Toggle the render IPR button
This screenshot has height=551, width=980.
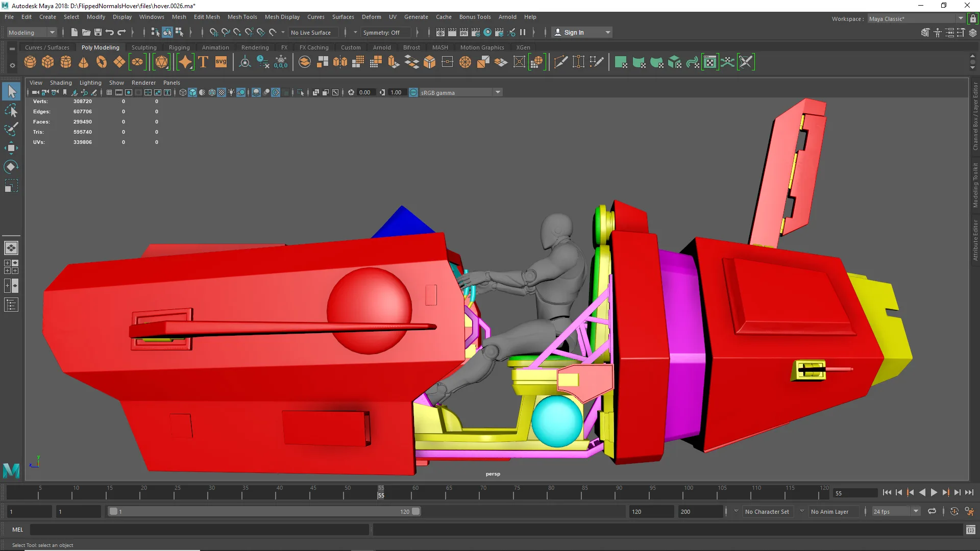pos(463,32)
